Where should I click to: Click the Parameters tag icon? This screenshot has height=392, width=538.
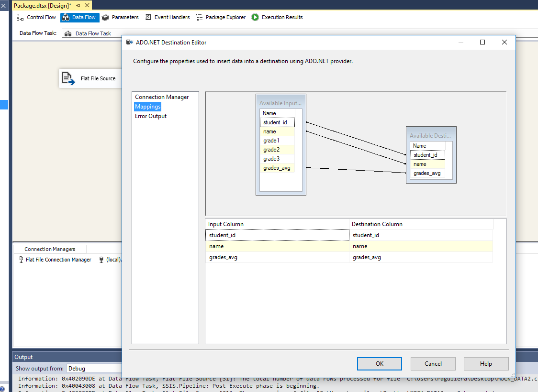pos(105,17)
